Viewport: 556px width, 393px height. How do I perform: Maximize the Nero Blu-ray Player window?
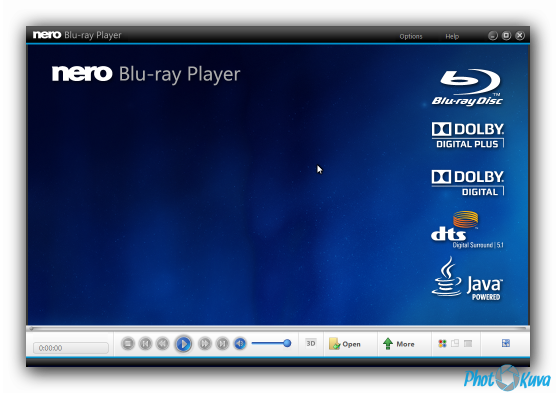click(x=506, y=35)
